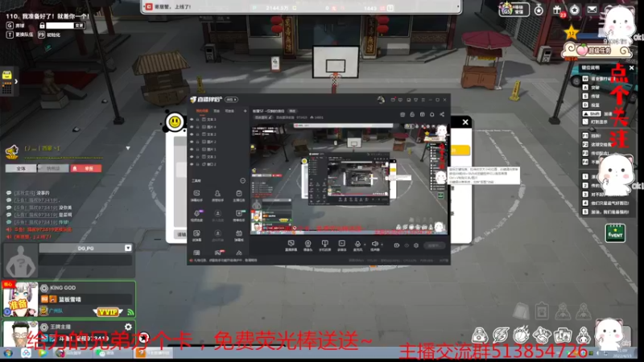Click the VVIP badge on KING GOD card
The image size is (644, 362).
108,312
